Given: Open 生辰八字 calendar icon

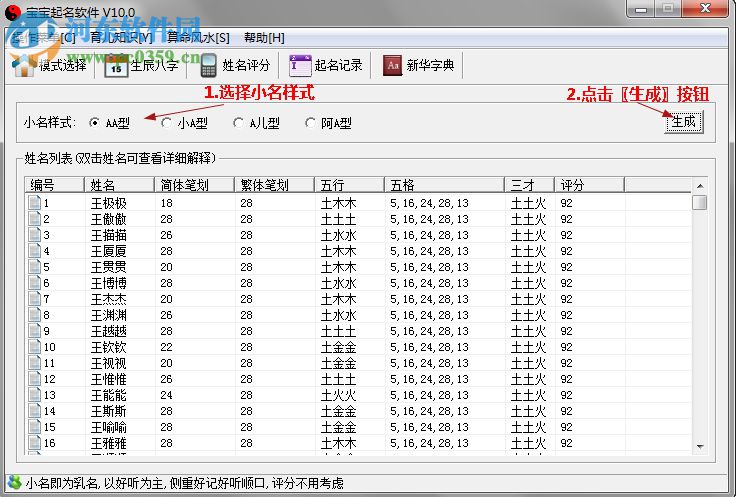Looking at the screenshot, I should coord(116,65).
